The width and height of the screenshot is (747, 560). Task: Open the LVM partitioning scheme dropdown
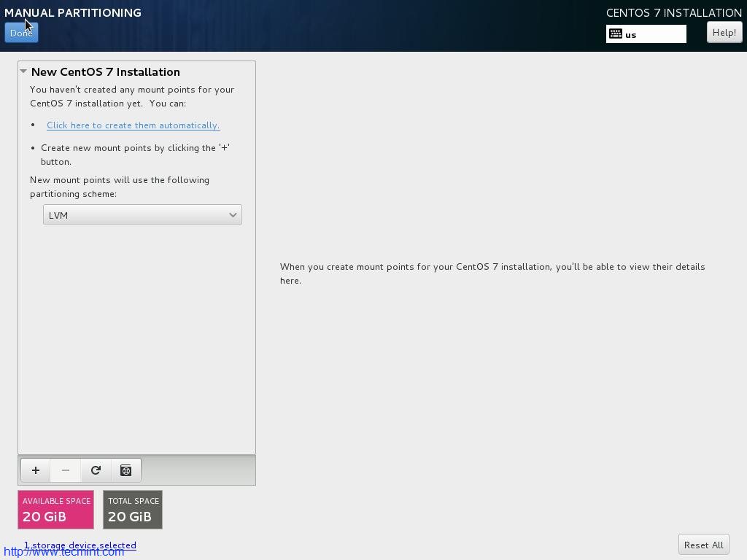(x=142, y=215)
